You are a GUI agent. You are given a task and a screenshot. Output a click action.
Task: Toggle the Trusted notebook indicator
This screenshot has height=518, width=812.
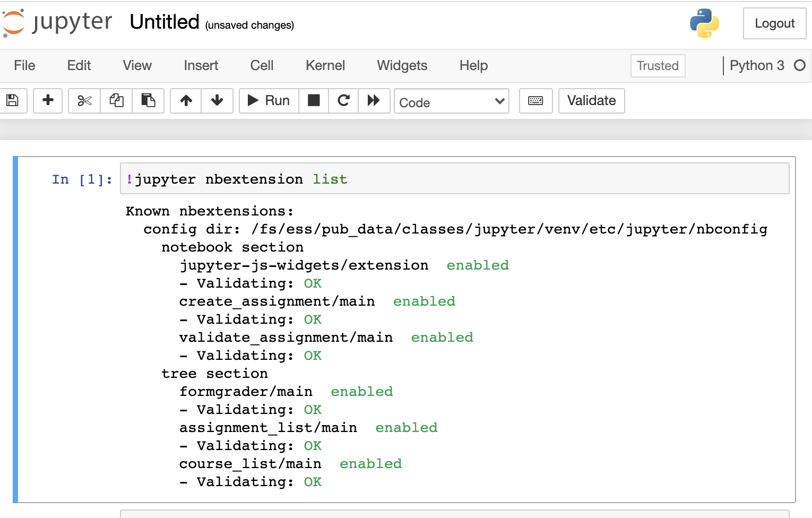pos(658,66)
